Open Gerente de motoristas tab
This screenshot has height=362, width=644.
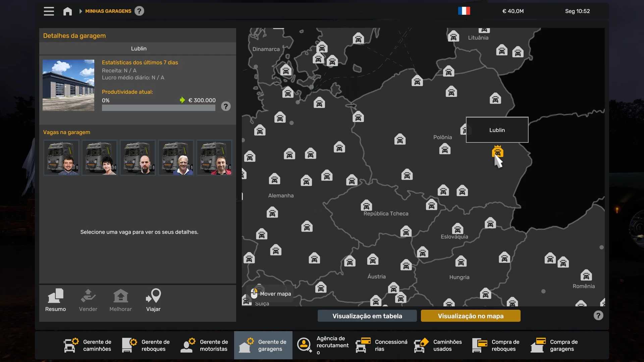[205, 345]
